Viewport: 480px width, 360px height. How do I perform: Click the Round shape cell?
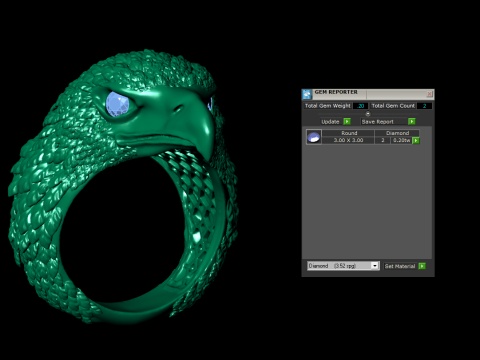pyautogui.click(x=349, y=133)
